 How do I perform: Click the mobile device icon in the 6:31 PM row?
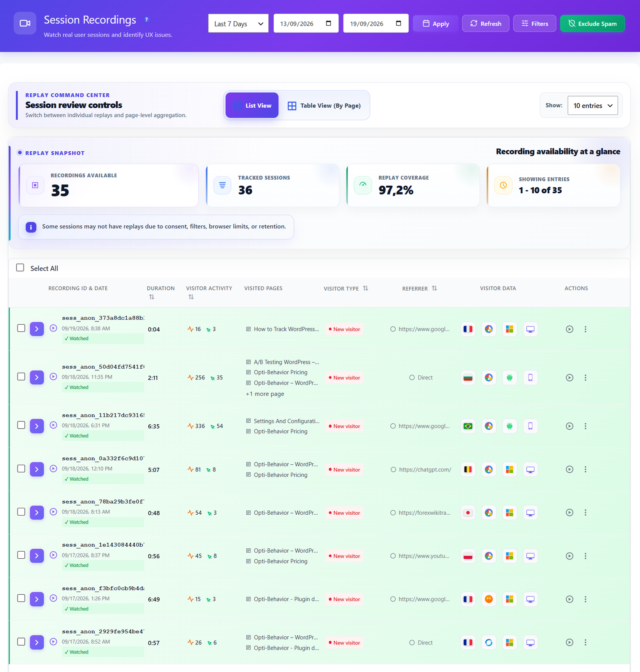530,426
